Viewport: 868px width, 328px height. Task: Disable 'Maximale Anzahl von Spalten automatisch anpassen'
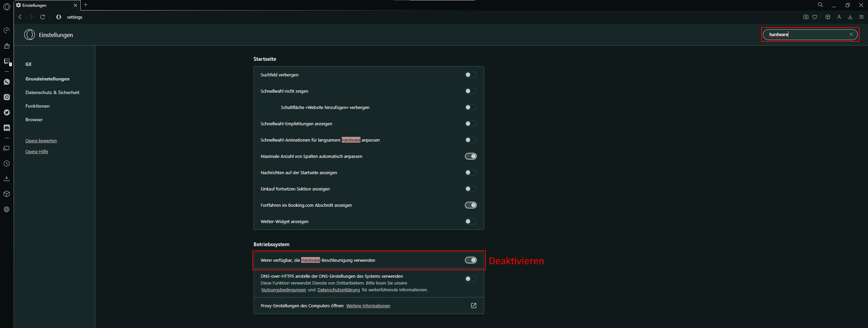(x=471, y=156)
